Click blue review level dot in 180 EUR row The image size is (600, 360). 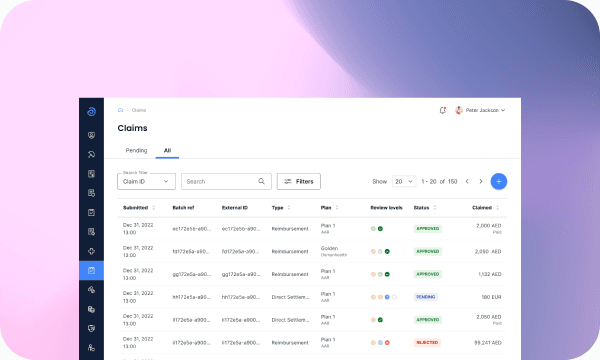point(387,297)
